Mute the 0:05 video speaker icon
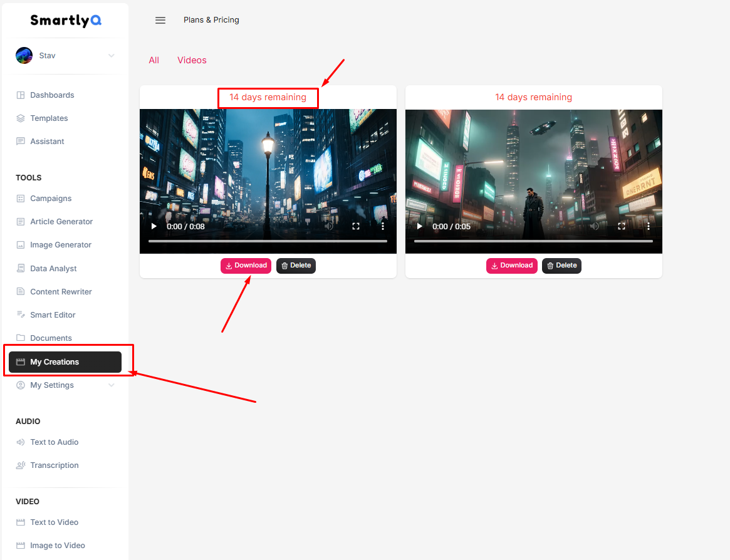The width and height of the screenshot is (730, 560). [595, 226]
